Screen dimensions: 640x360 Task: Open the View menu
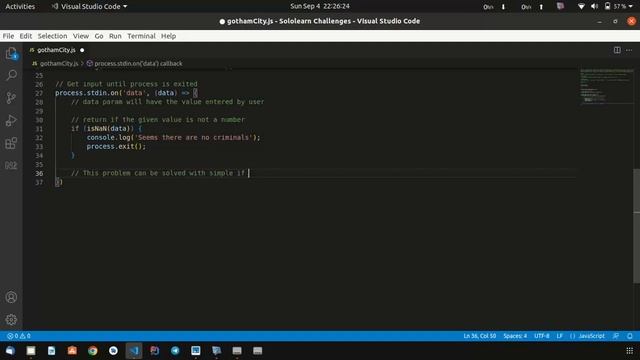(81, 36)
